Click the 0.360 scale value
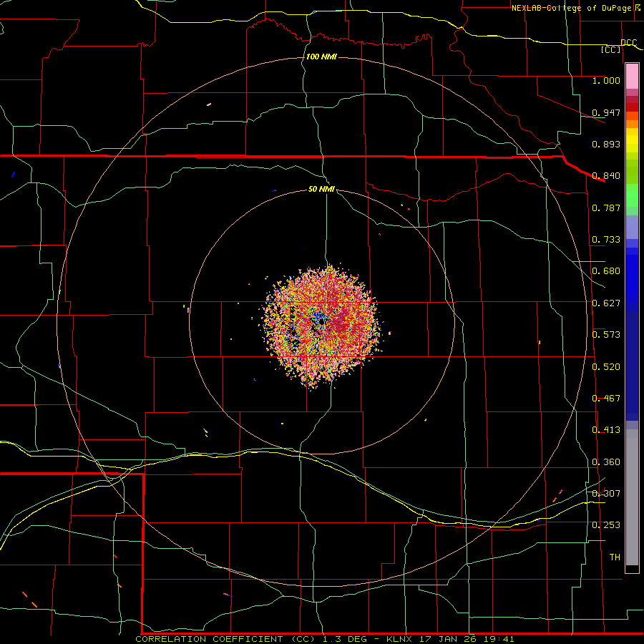The width and height of the screenshot is (644, 644). click(606, 462)
